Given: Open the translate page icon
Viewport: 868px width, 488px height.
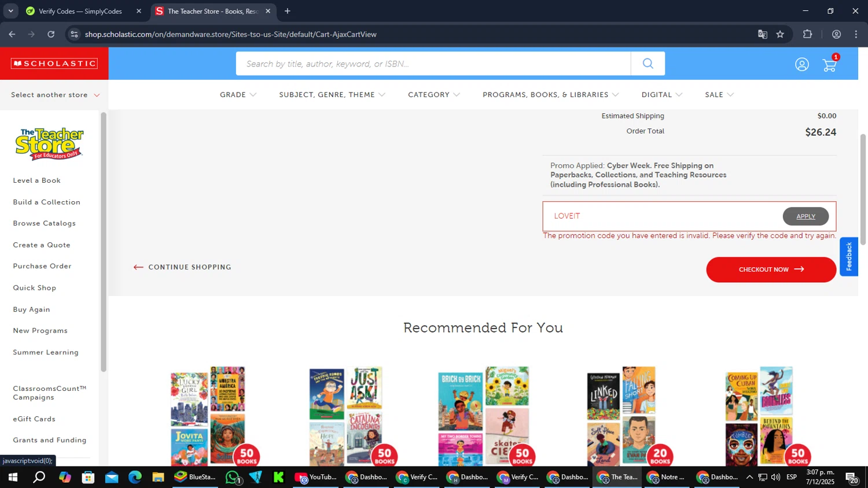Looking at the screenshot, I should coord(762,34).
